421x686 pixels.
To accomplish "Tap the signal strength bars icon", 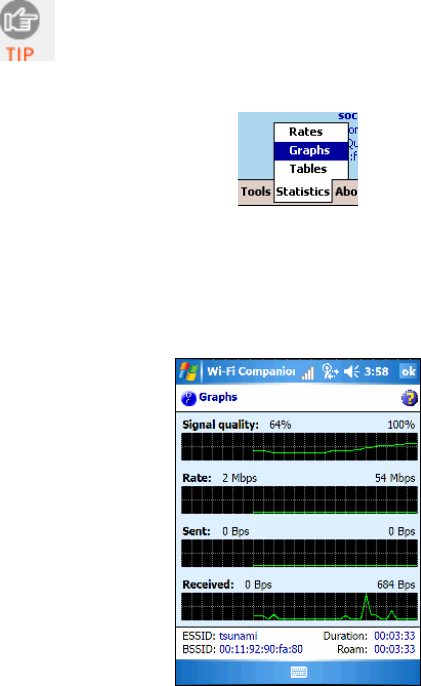I will click(x=308, y=373).
